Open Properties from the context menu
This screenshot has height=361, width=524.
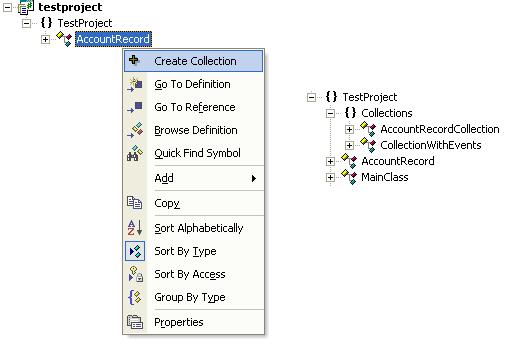pyautogui.click(x=193, y=322)
